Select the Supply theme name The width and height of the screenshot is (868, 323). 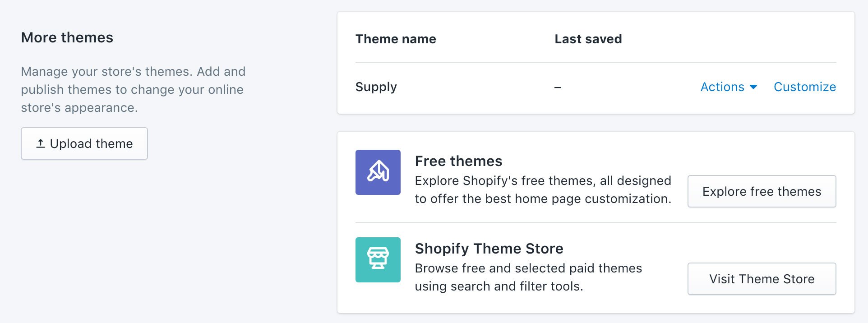point(376,87)
